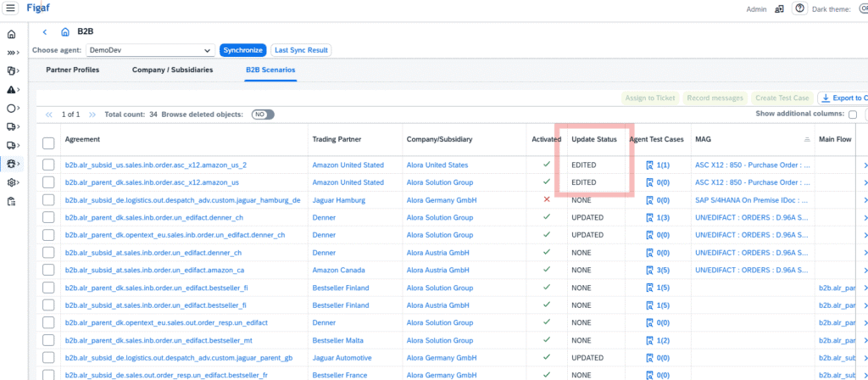The image size is (868, 380).
Task: Open test cases icon for sales.inb denner_ch parent_dk row
Action: tap(650, 218)
